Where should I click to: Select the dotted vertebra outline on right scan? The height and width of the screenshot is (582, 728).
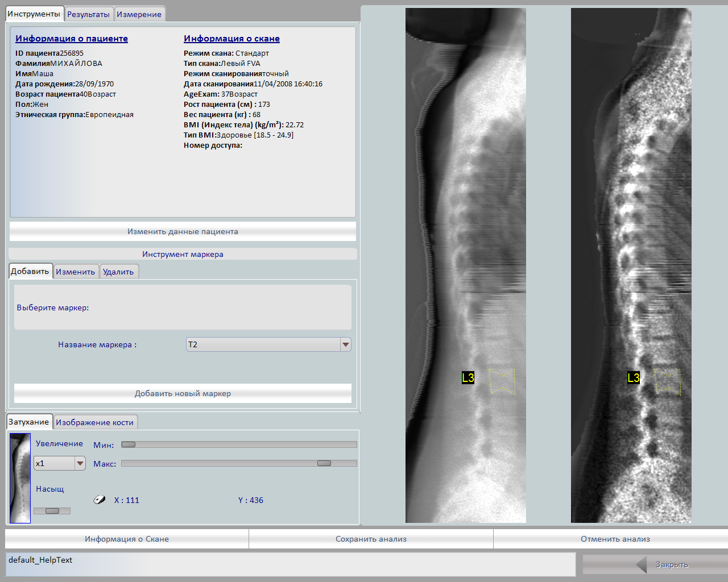tap(667, 382)
